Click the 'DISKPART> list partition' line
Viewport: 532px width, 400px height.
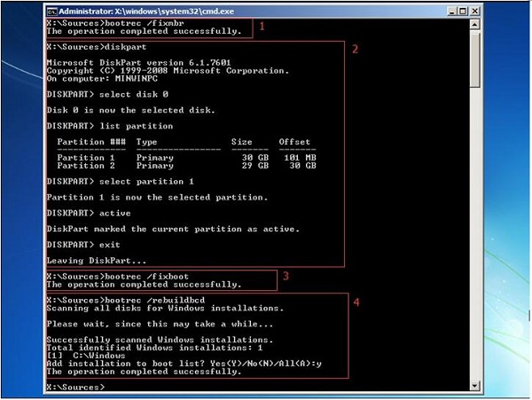point(110,126)
